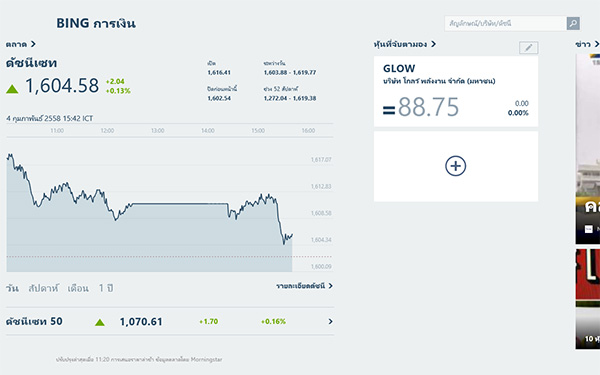Open the GLOW stock tile
The height and width of the screenshot is (375, 600).
(456, 91)
